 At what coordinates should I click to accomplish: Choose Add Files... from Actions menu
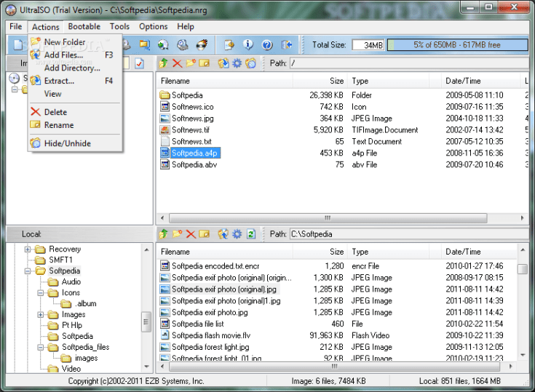coord(75,55)
